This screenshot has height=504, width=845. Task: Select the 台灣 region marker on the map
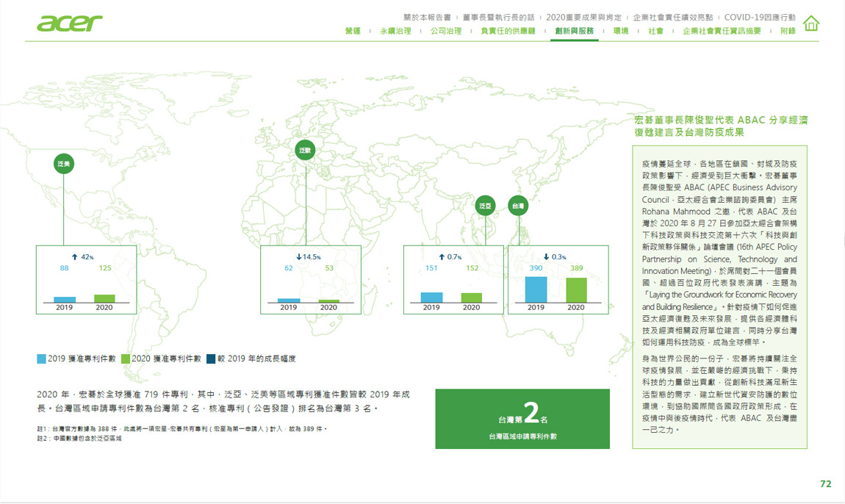click(519, 206)
